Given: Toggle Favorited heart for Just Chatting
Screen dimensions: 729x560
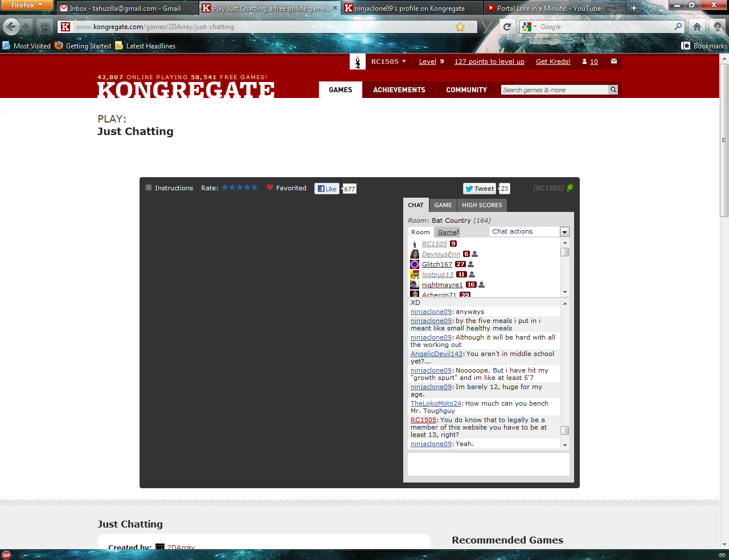Looking at the screenshot, I should (x=269, y=188).
